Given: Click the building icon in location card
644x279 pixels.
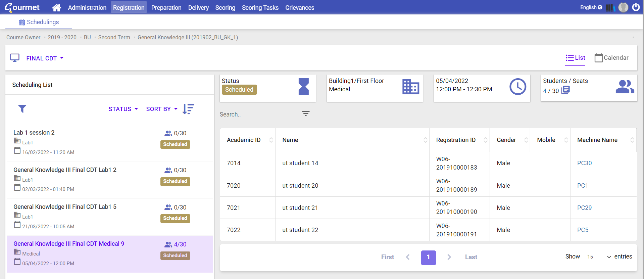Looking at the screenshot, I should (411, 87).
